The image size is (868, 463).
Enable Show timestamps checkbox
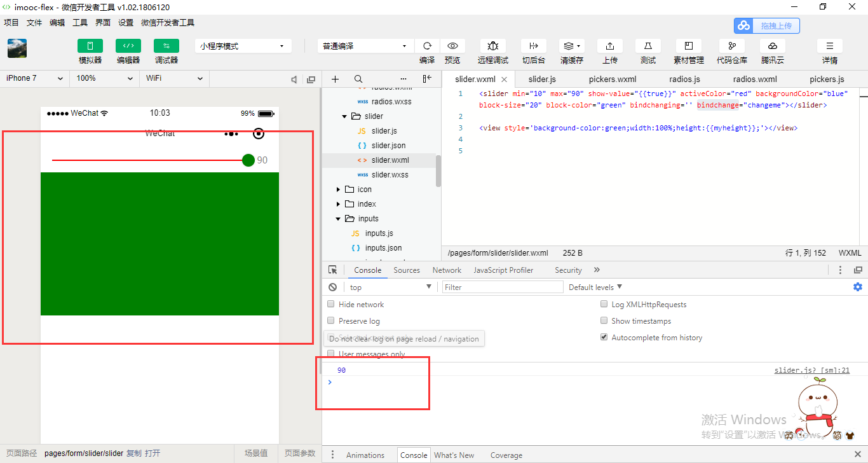click(604, 321)
